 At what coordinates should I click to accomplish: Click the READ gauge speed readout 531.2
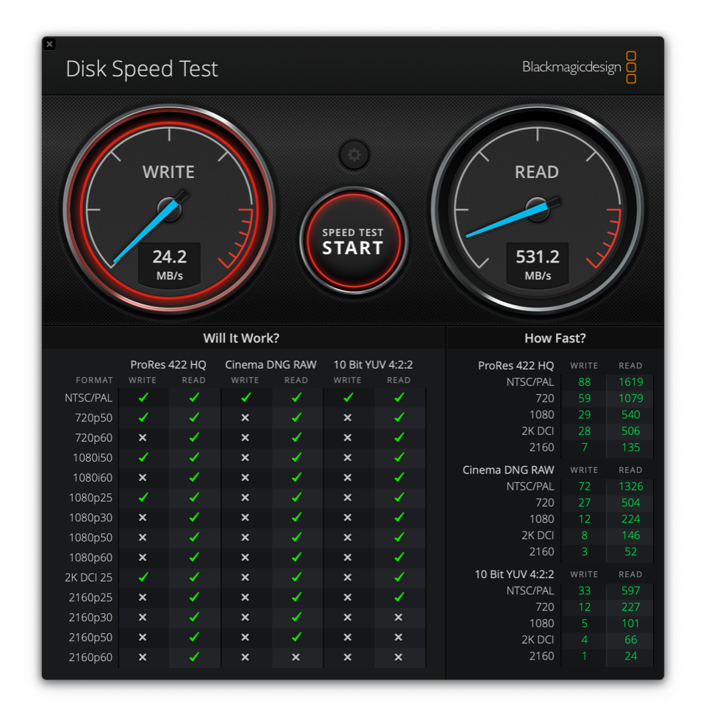(538, 257)
